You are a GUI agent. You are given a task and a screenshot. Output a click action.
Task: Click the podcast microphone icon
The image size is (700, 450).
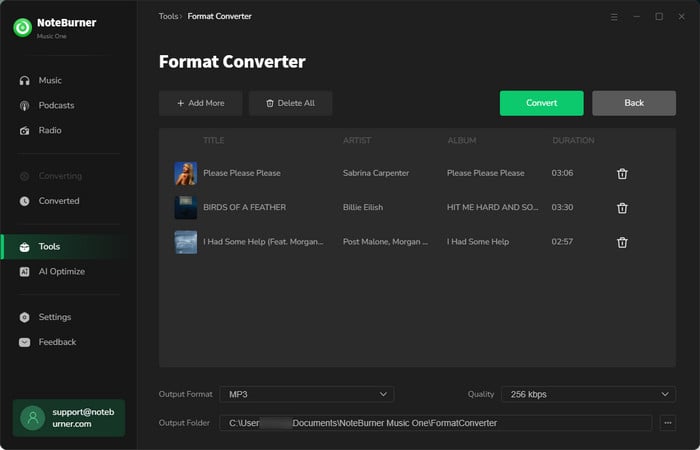point(25,106)
